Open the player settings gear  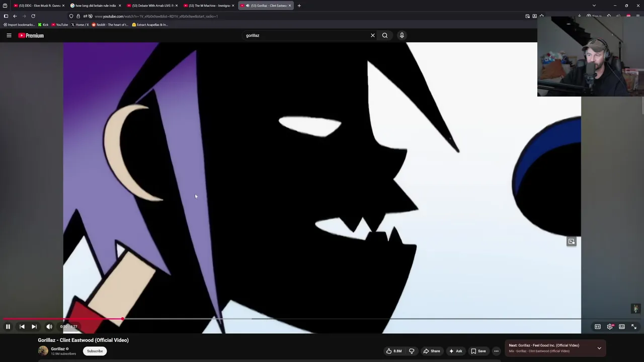610,327
